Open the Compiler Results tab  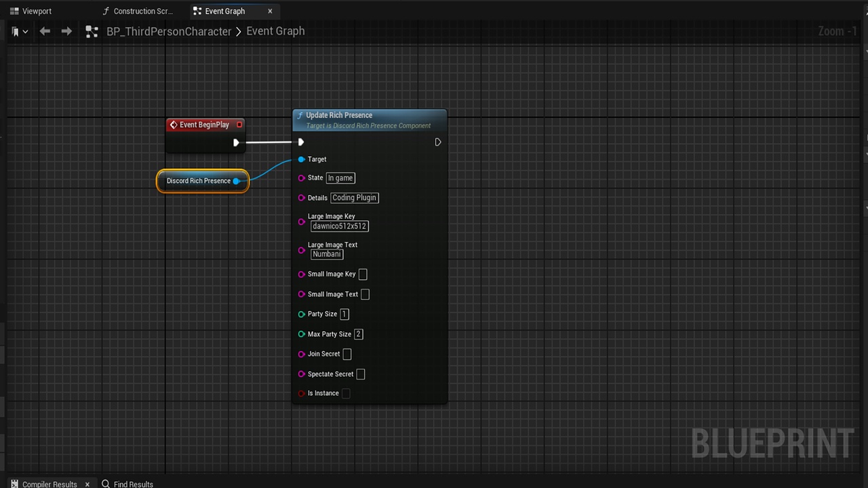[x=45, y=484]
